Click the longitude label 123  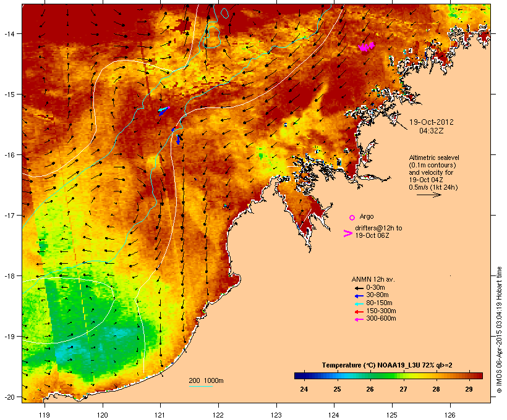276,415
